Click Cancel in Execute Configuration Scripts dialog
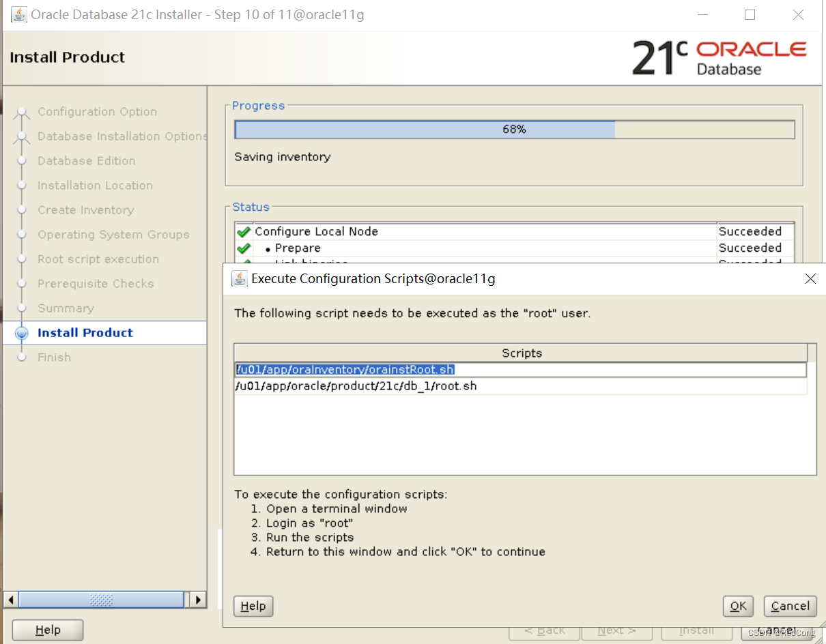Image resolution: width=826 pixels, height=644 pixels. 790,606
